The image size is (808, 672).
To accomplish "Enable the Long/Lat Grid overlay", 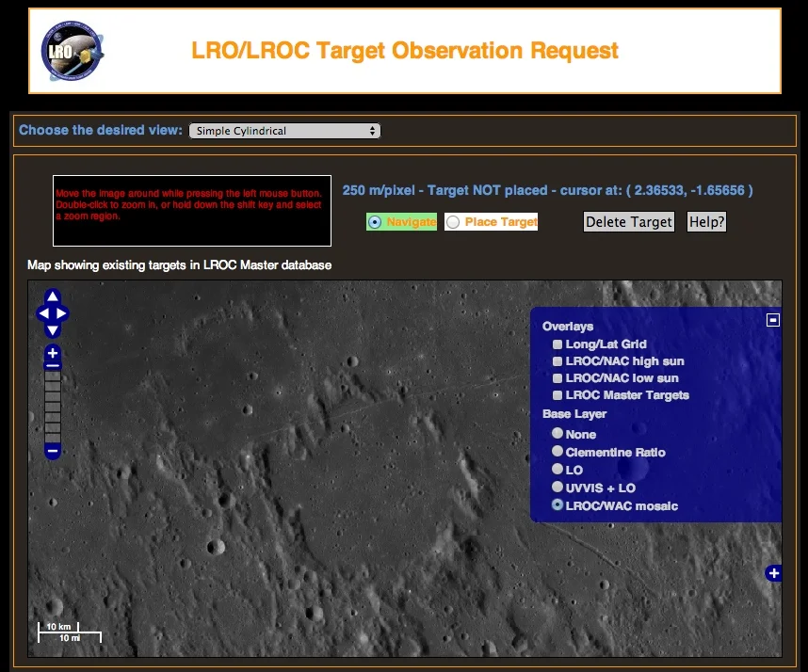I will [558, 344].
